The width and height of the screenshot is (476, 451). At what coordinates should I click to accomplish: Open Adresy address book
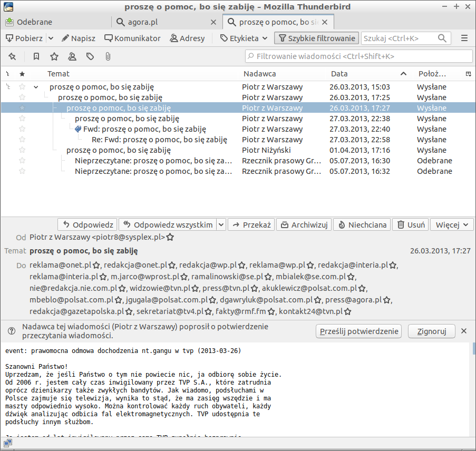[x=187, y=38]
